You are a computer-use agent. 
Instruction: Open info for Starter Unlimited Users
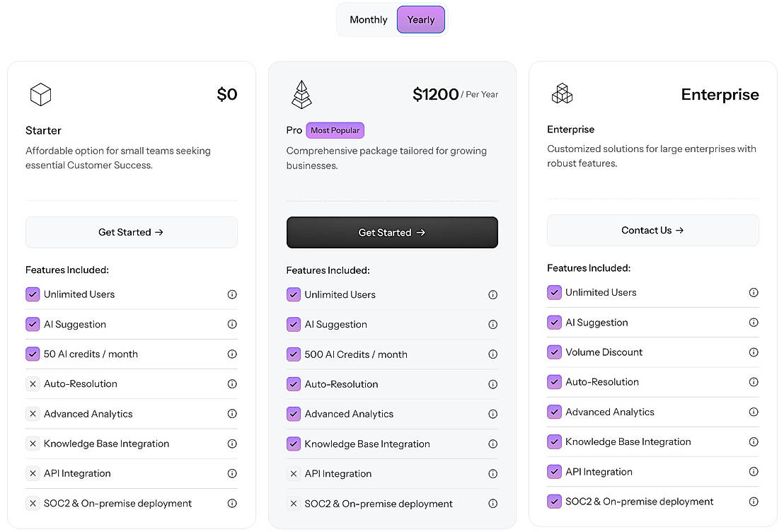[232, 294]
